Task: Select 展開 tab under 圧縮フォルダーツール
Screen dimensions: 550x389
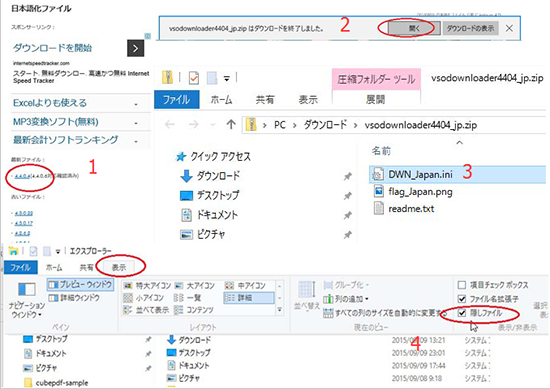Action: 376,100
